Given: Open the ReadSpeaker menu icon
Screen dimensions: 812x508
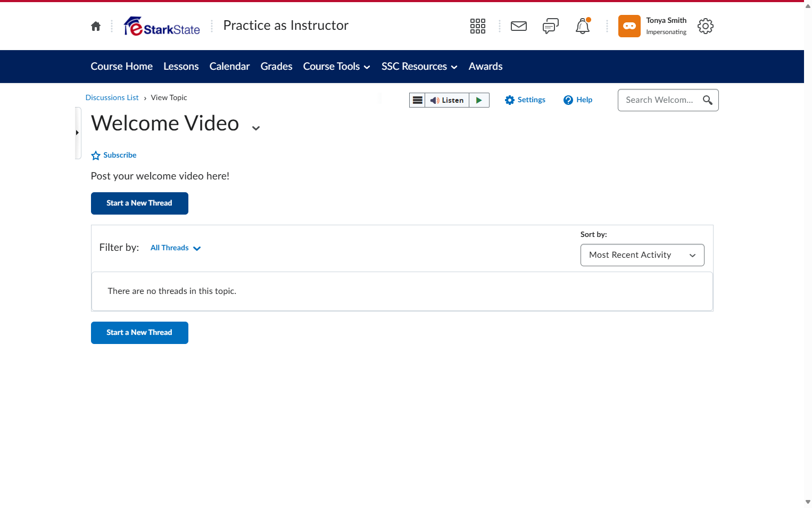Looking at the screenshot, I should point(418,100).
